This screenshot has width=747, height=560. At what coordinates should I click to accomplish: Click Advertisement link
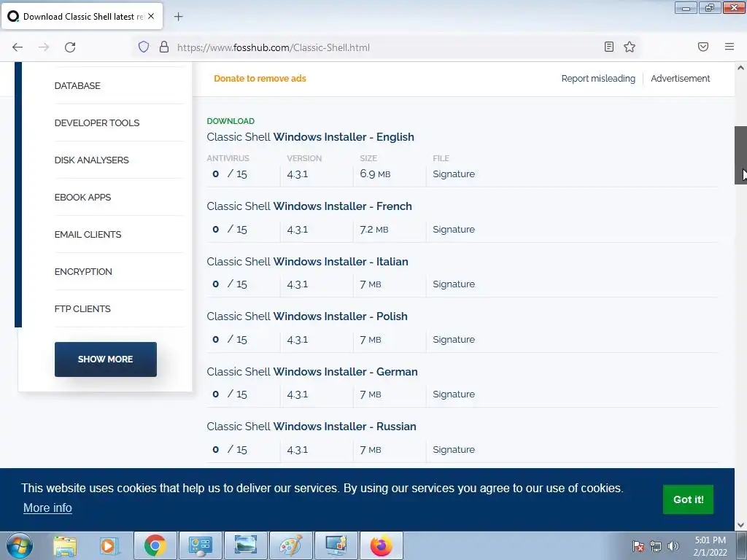pos(681,79)
